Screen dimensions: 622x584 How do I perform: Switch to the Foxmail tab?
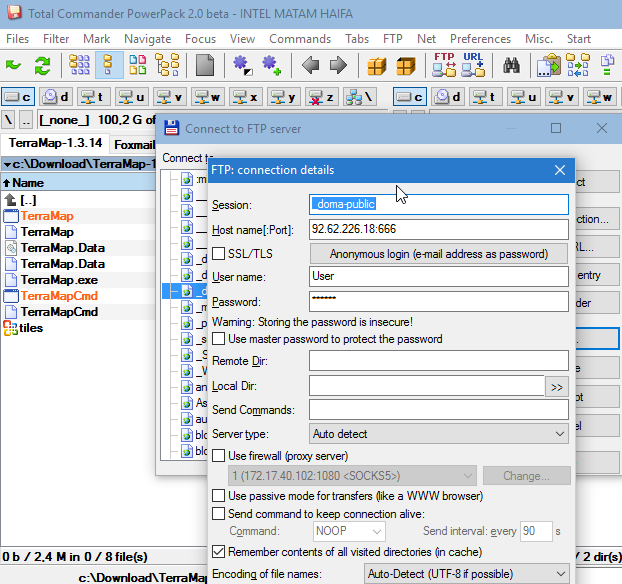[x=134, y=145]
